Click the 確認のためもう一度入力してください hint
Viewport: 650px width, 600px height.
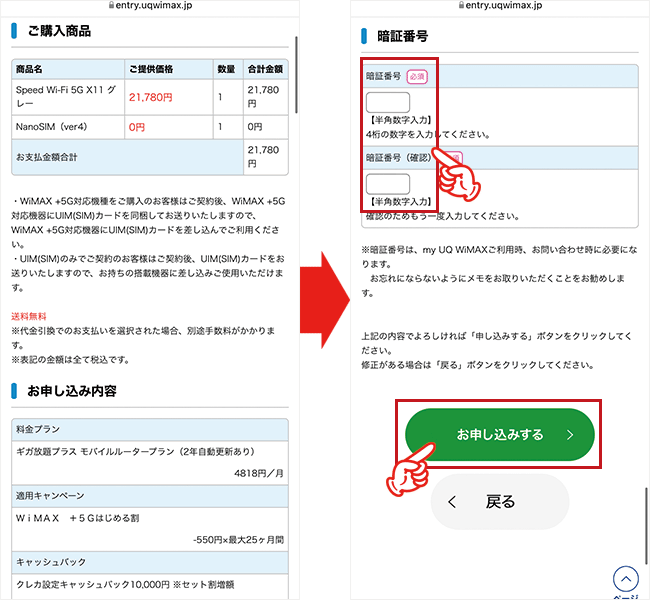pos(442,216)
